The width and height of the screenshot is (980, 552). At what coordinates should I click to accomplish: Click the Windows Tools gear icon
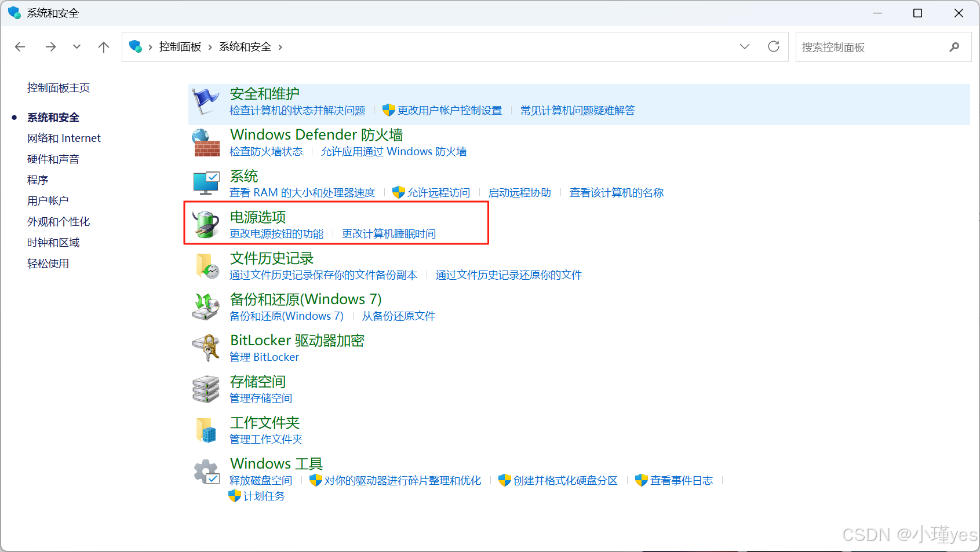coord(206,471)
